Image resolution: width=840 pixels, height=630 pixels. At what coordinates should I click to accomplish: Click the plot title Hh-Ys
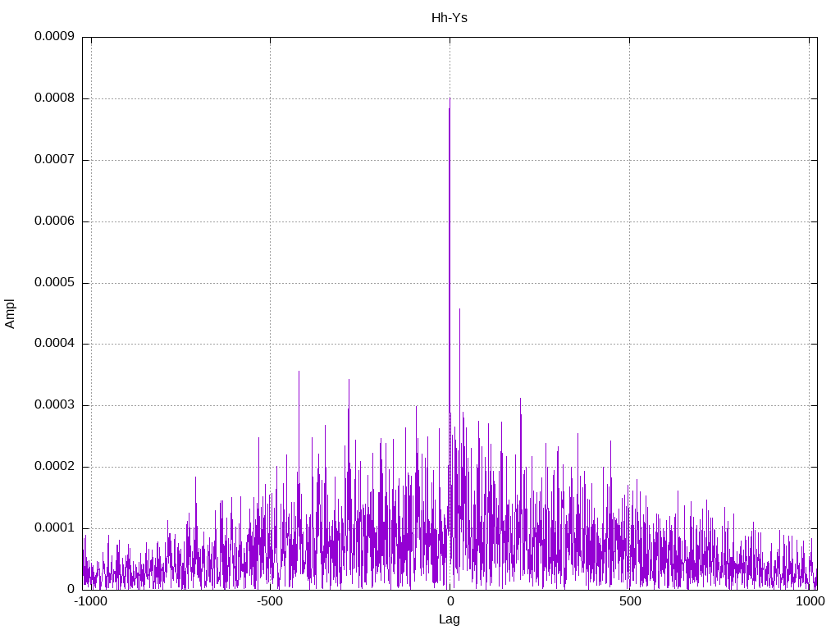tap(449, 18)
